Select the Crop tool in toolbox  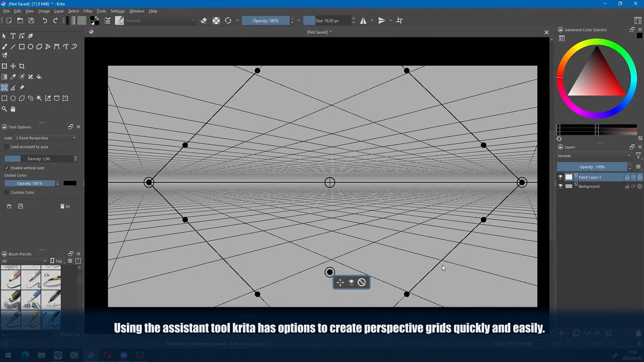22,66
